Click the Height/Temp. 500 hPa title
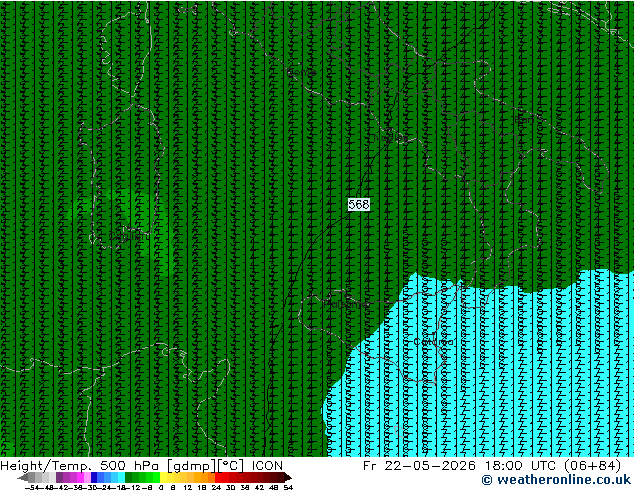The width and height of the screenshot is (634, 490). coord(79,466)
